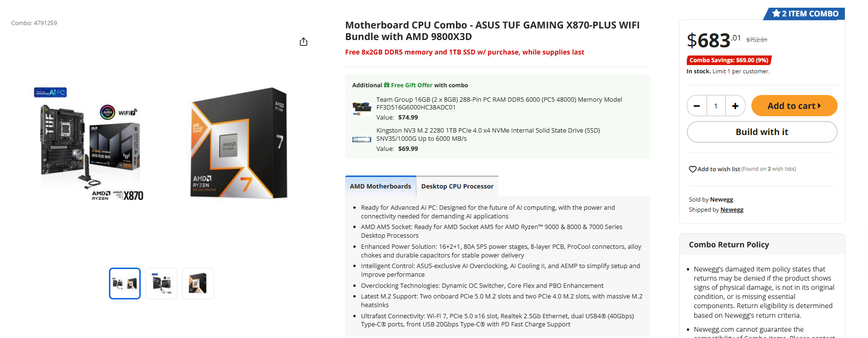Switch to the Desktop CPU Processor tab
Viewport: 868px width, 338px height.
coord(457,186)
